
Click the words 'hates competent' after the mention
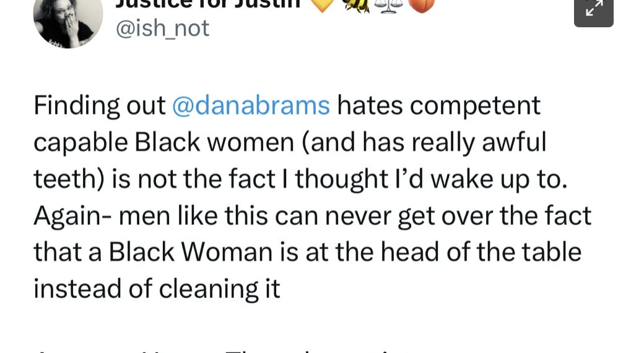point(438,106)
